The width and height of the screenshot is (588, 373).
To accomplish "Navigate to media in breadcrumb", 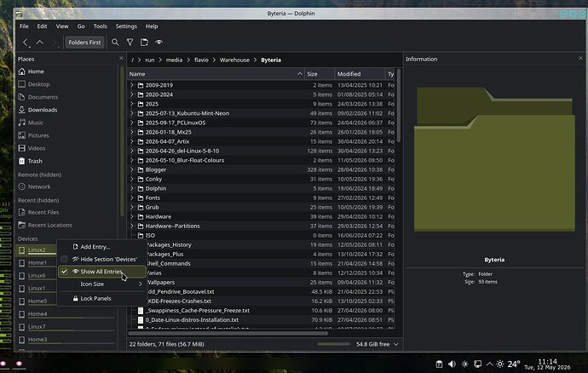I will pos(174,60).
